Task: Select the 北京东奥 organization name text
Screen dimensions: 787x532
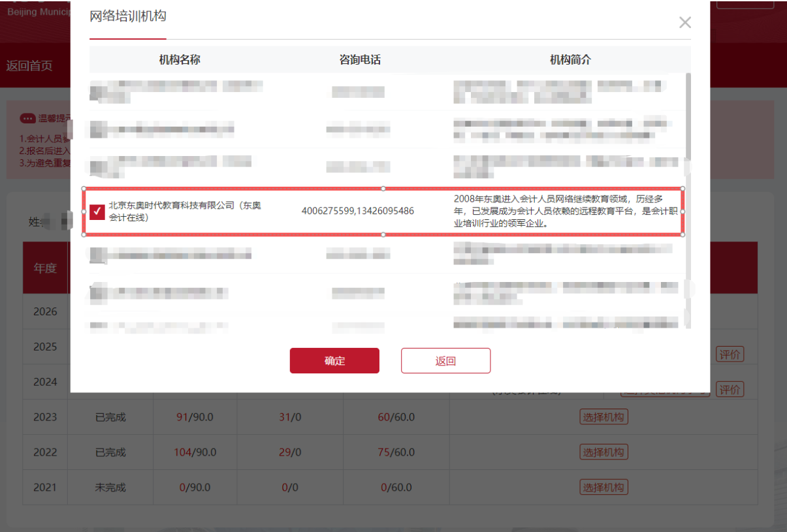Action: click(184, 211)
